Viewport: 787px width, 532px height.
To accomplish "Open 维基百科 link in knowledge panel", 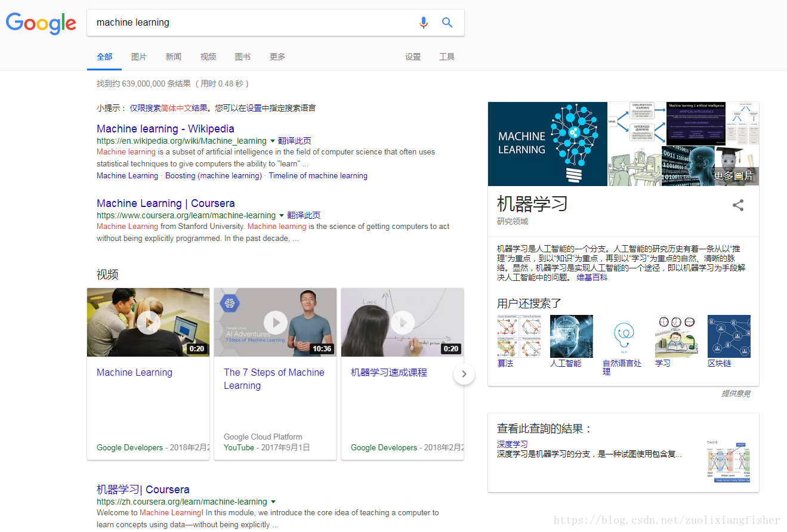I will click(x=592, y=278).
